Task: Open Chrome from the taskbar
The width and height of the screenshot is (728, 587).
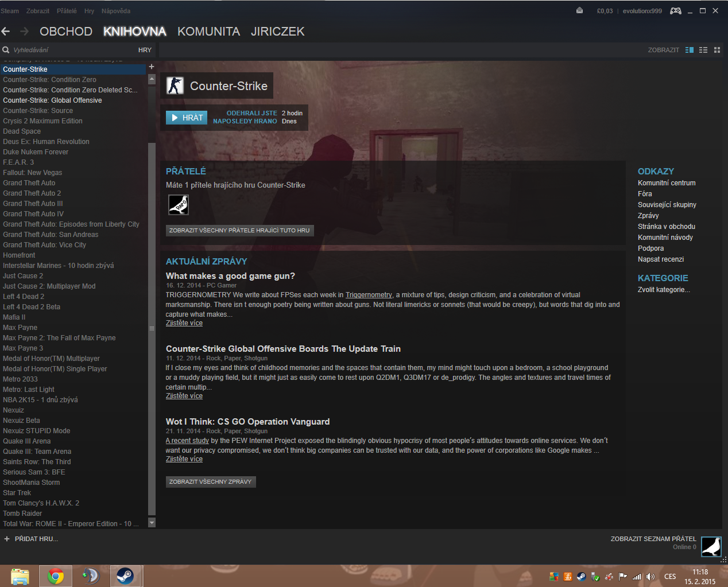Action: [56, 576]
